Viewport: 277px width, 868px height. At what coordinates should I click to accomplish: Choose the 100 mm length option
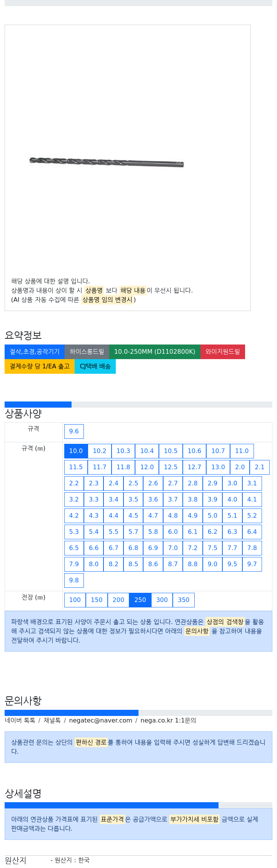coord(75,600)
